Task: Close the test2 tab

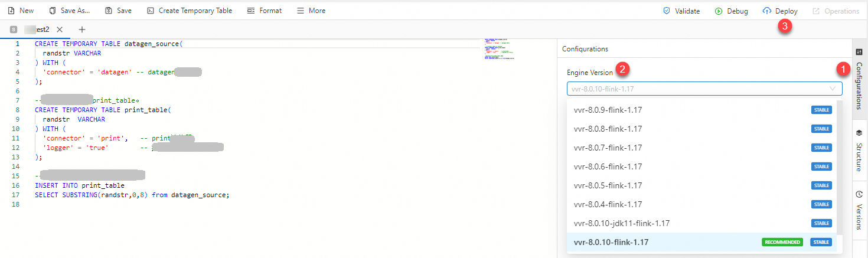Action: point(60,29)
